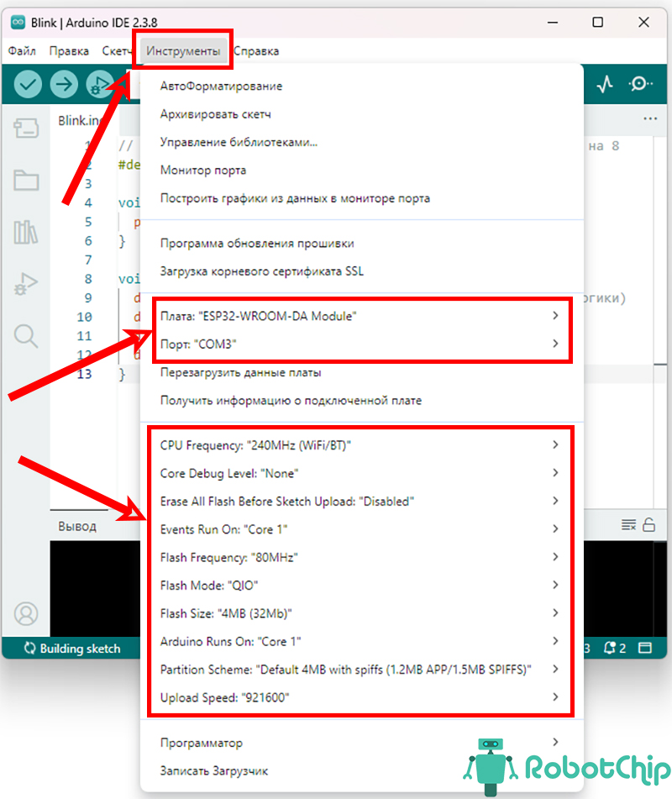Toggle bottom panel icon in status bar
The height and width of the screenshot is (799, 672).
click(x=645, y=648)
